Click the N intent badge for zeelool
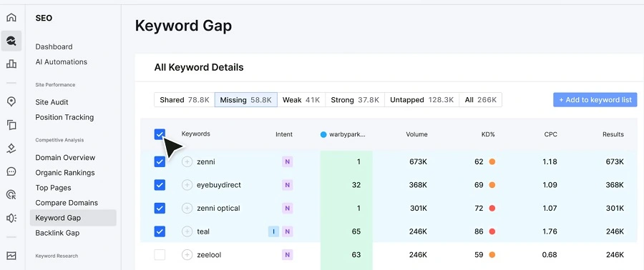Image resolution: width=644 pixels, height=270 pixels. [x=287, y=255]
